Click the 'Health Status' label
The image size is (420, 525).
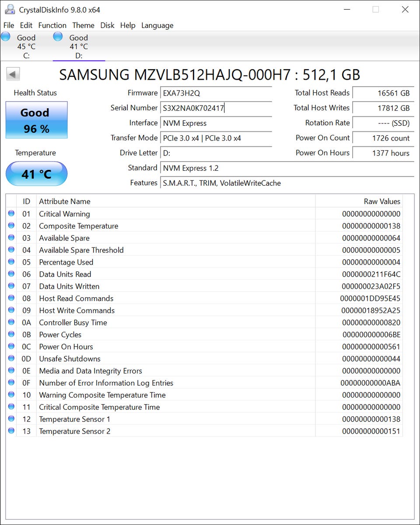point(35,93)
